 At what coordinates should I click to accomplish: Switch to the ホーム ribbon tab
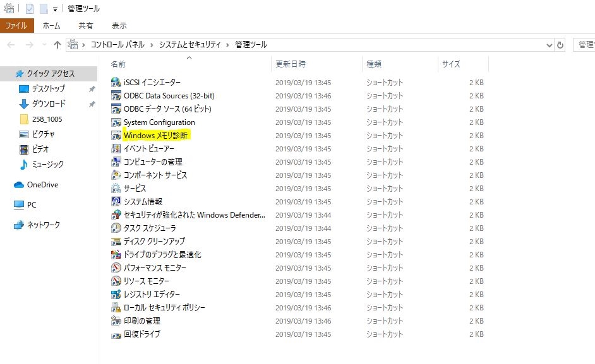pos(51,25)
